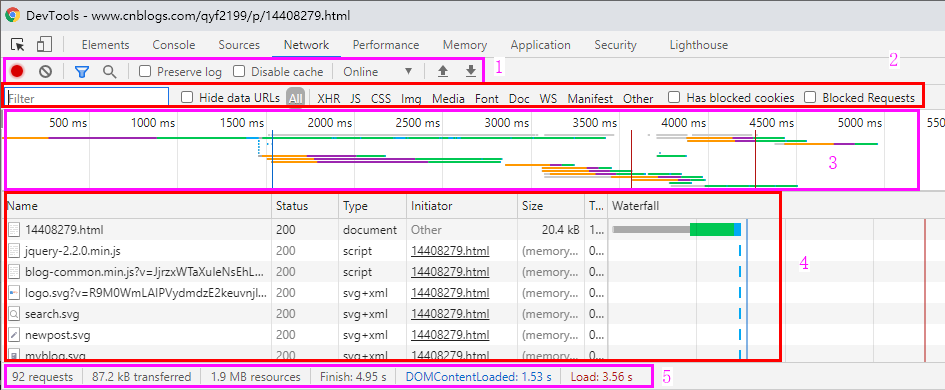Switch to the Performance tab
The width and height of the screenshot is (945, 390).
point(386,45)
